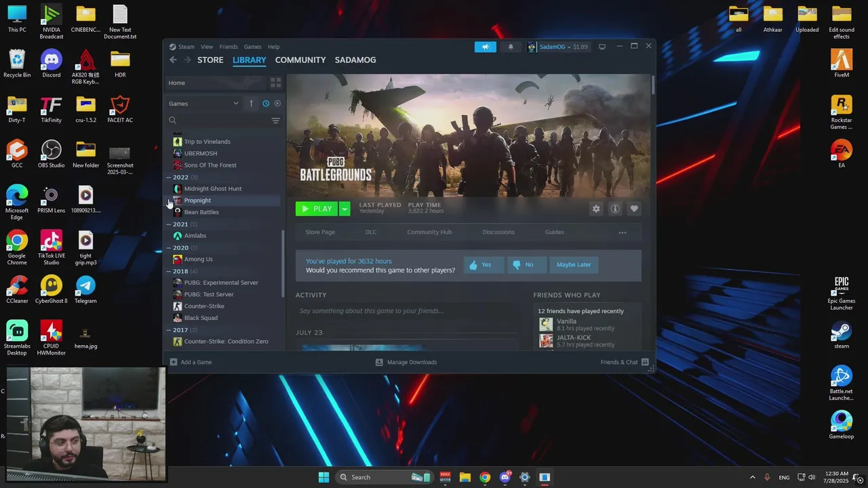Open the View menu
Screen dimensions: 868x488
[x=207, y=47]
